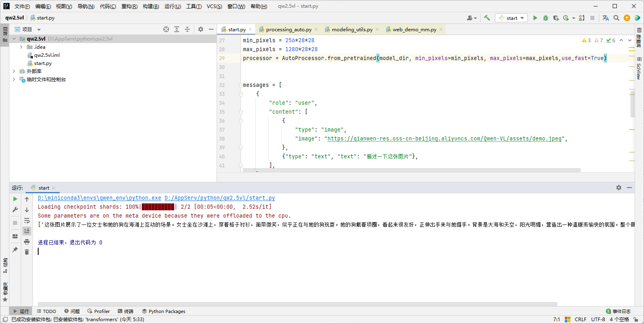Open the Python Packages tool window
This screenshot has height=324, width=644.
163,311
